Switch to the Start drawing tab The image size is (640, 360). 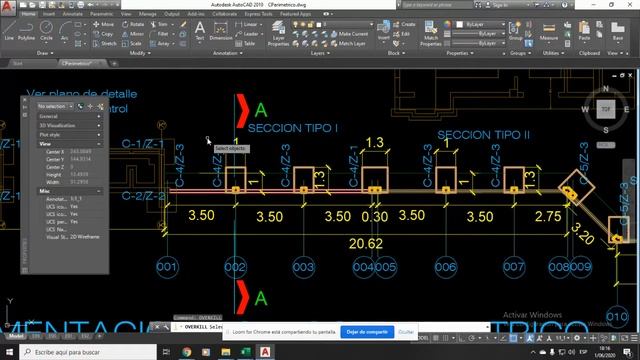tap(18, 63)
